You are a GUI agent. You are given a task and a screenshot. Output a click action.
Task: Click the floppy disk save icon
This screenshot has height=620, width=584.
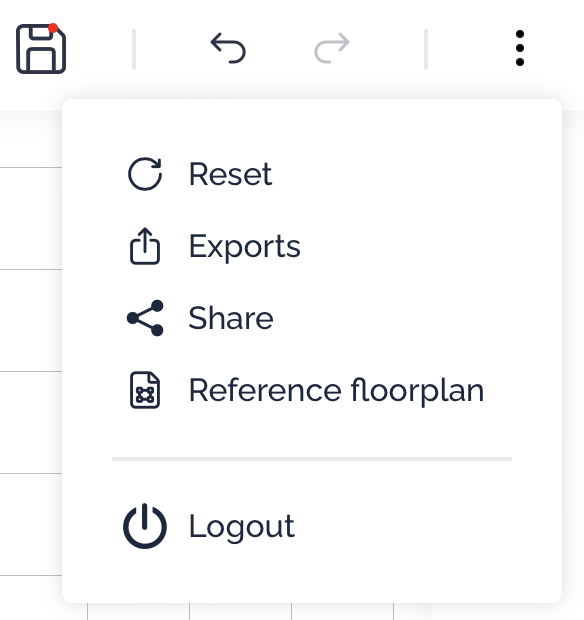(x=41, y=49)
